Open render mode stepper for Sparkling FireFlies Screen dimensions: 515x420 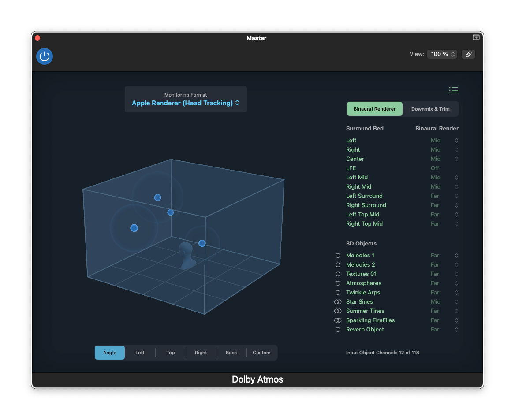tap(456, 320)
